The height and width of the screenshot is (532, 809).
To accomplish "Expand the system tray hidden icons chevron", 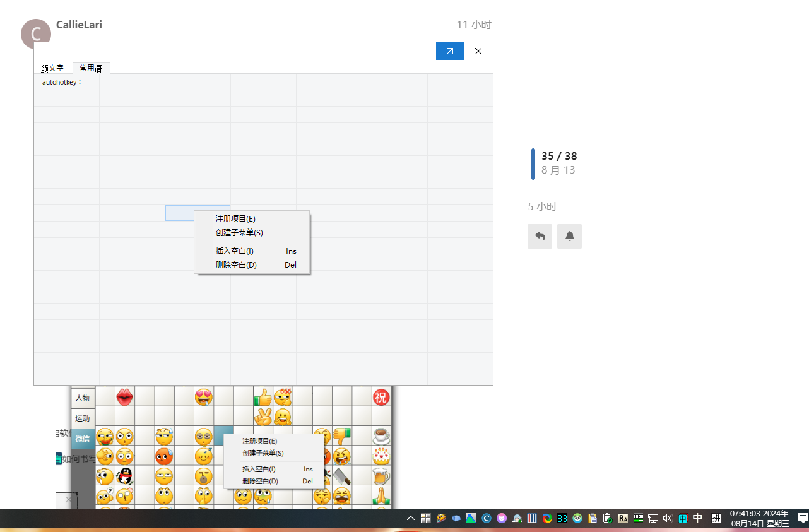I will click(411, 518).
